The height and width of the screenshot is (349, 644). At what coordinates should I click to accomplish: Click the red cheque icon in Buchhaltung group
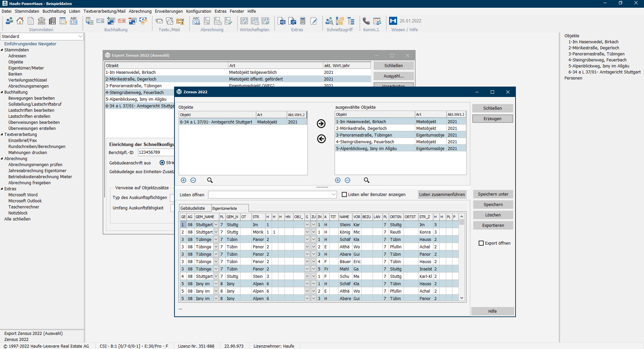(122, 21)
